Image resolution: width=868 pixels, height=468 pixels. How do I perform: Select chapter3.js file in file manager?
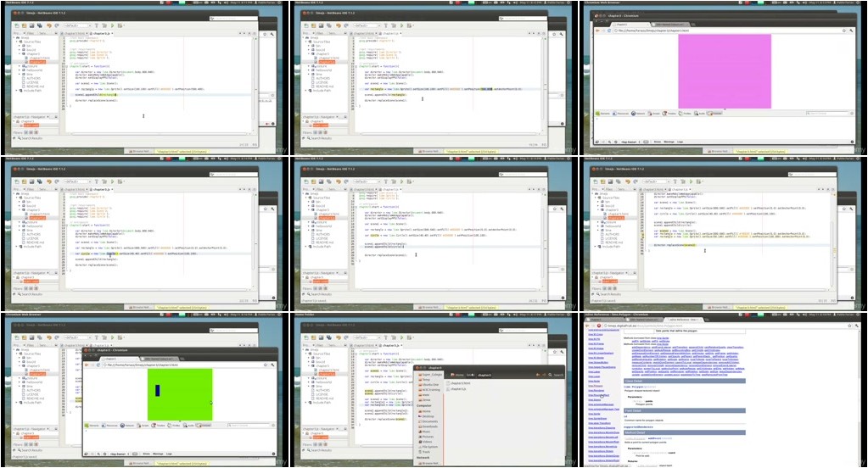tap(457, 389)
